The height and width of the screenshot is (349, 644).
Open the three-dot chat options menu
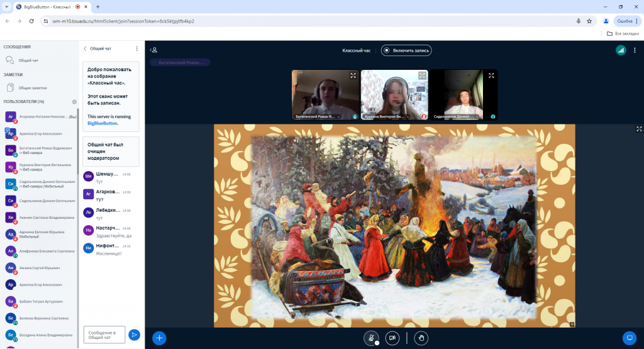click(x=136, y=48)
